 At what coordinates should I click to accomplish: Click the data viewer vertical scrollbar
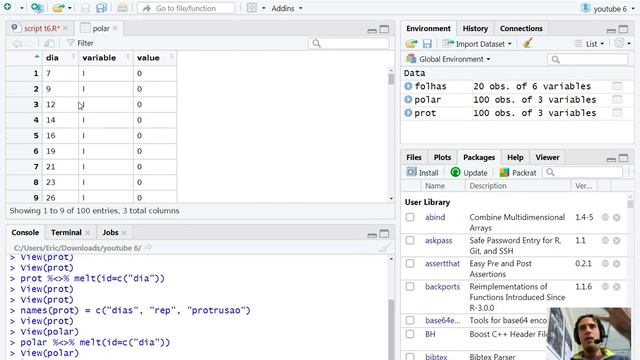coord(391,135)
